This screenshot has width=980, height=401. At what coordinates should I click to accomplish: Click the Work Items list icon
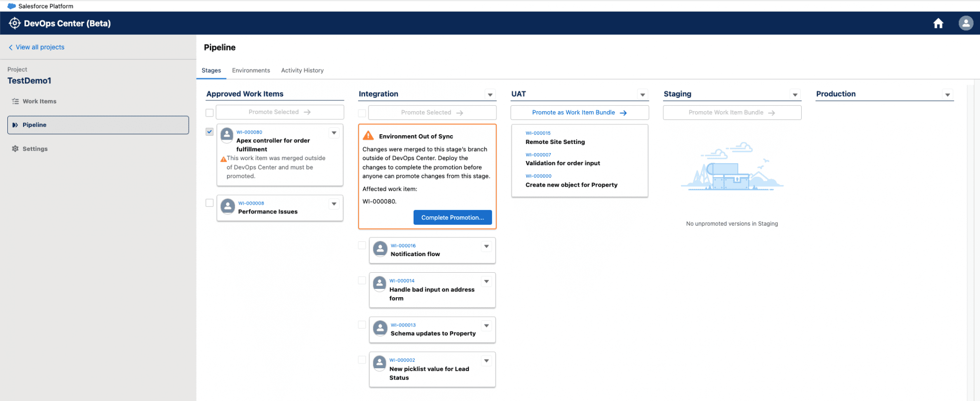tap(15, 101)
